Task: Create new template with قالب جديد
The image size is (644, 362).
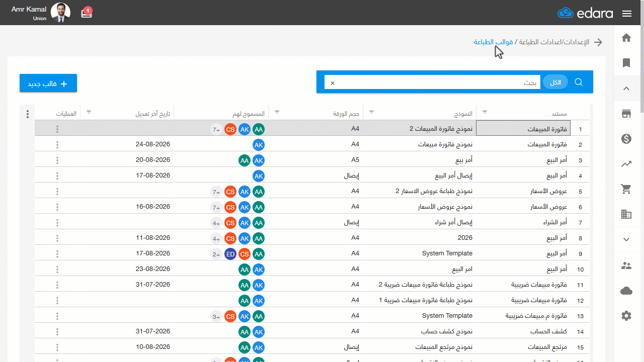Action: pyautogui.click(x=48, y=83)
